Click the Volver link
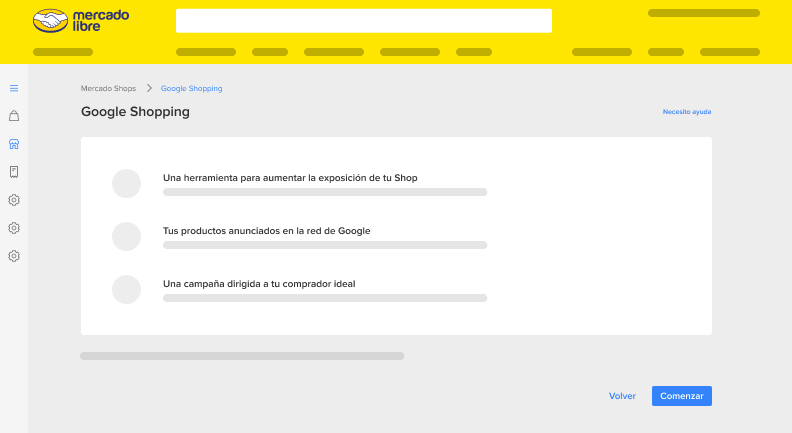This screenshot has width=792, height=433. click(622, 396)
